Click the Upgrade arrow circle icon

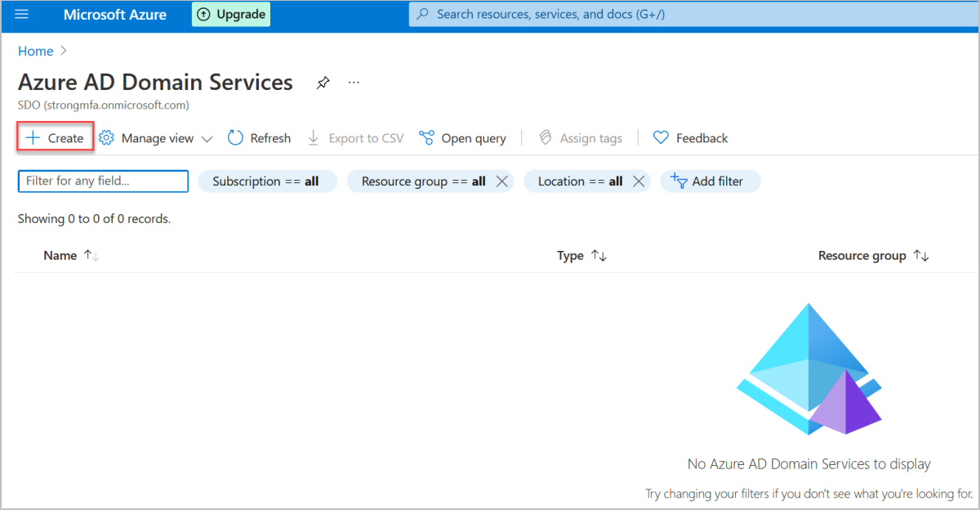click(203, 15)
